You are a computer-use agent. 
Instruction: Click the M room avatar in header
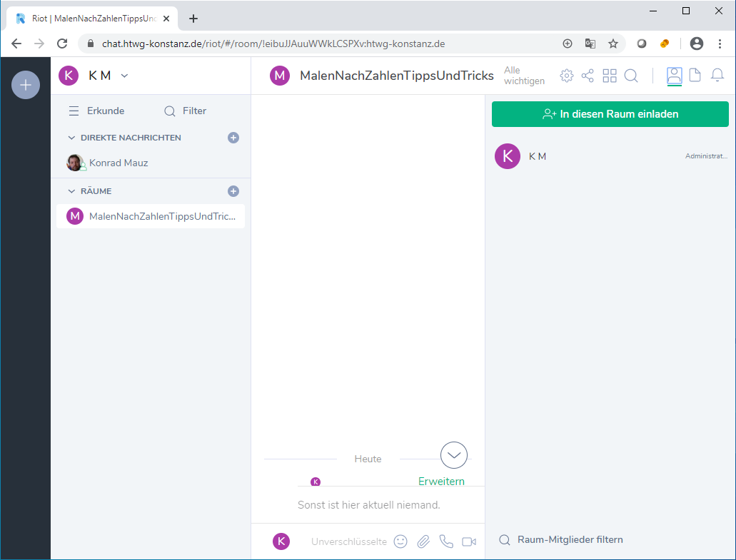click(x=280, y=76)
